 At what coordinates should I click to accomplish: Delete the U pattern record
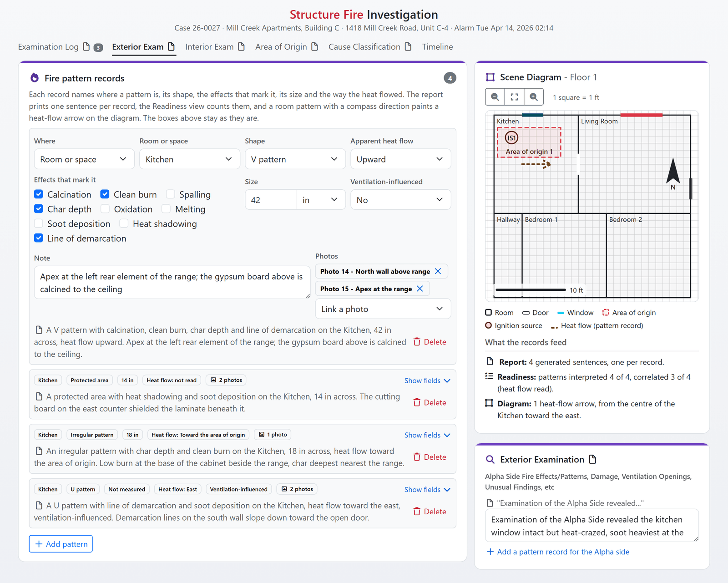pos(430,512)
